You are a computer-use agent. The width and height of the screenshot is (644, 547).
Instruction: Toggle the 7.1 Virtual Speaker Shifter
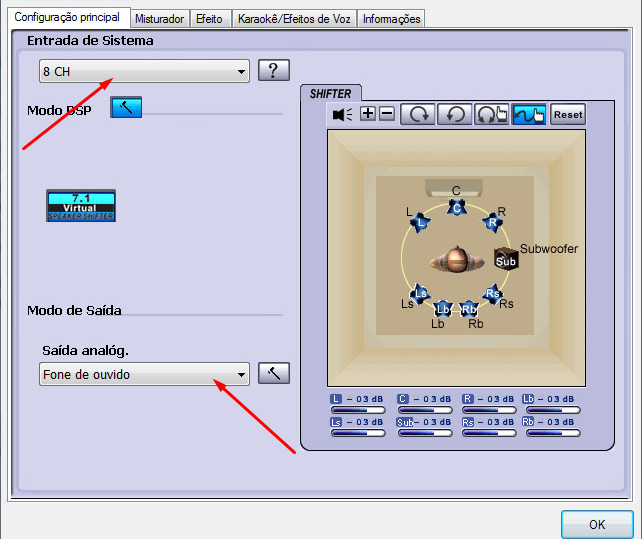(x=81, y=205)
